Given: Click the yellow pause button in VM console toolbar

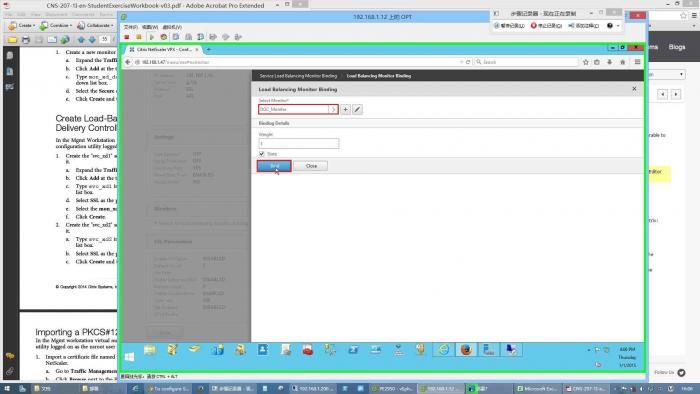Looking at the screenshot, I should pyautogui.click(x=139, y=37).
